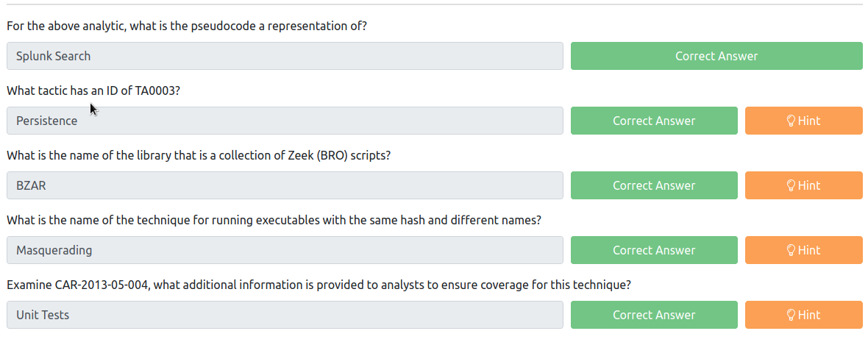Click the question about Zeek (BRO) scripts library
Viewport: 868px width, 342px height.
point(199,155)
